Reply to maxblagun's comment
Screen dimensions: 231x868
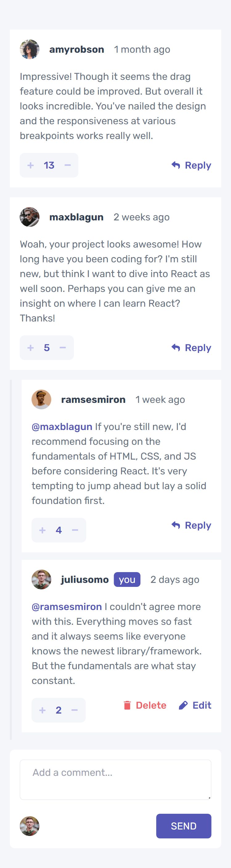[191, 347]
